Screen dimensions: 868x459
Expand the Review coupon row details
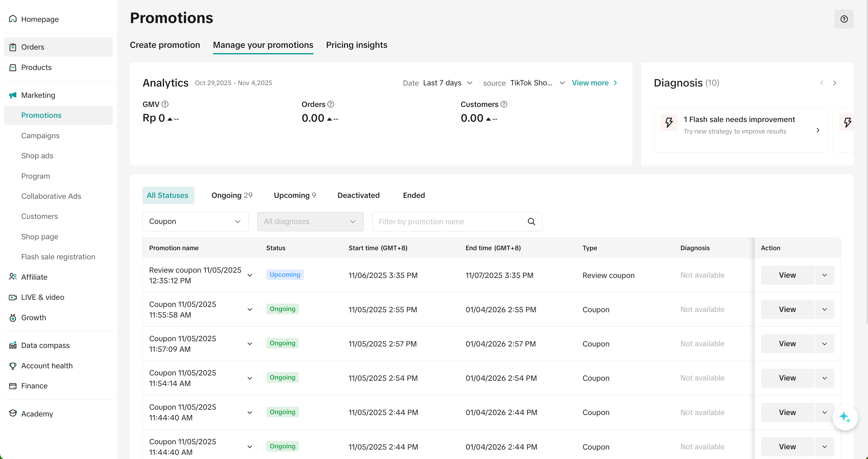click(x=250, y=275)
